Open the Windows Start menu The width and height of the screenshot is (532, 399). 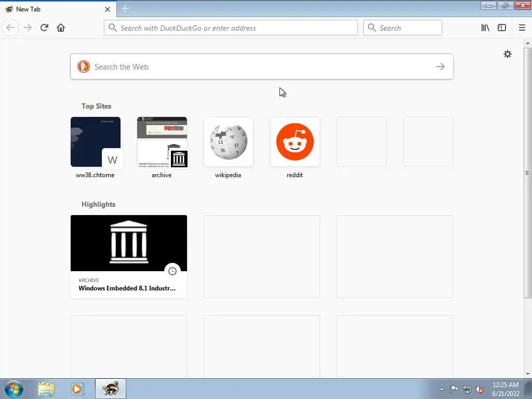point(14,389)
